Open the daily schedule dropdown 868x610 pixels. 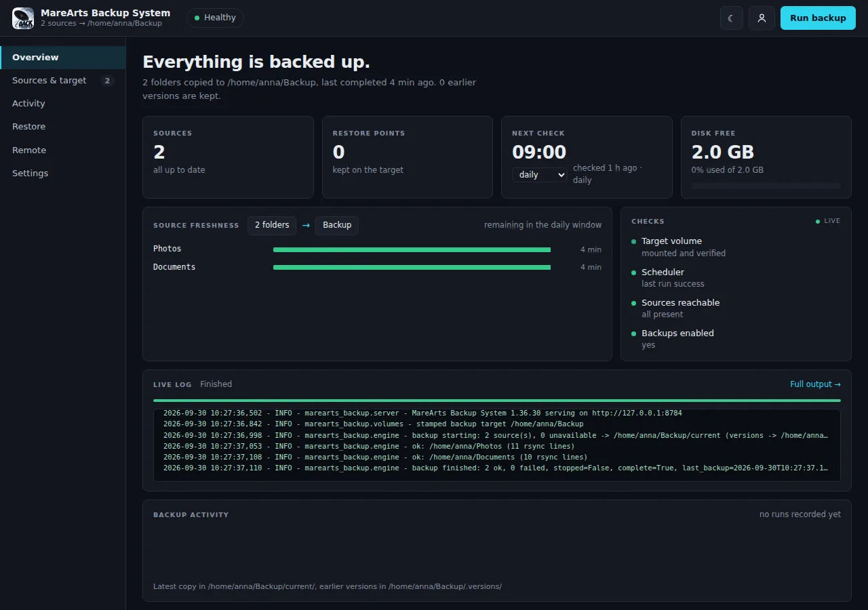[539, 175]
